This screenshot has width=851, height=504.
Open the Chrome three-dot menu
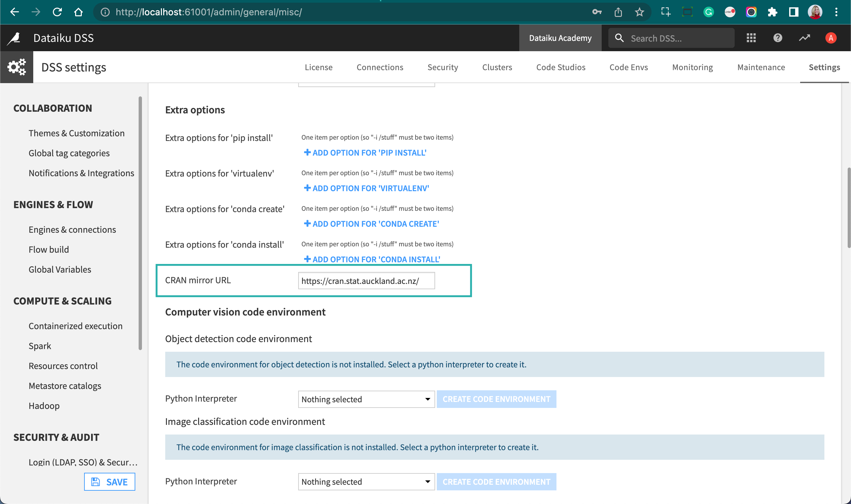point(836,12)
